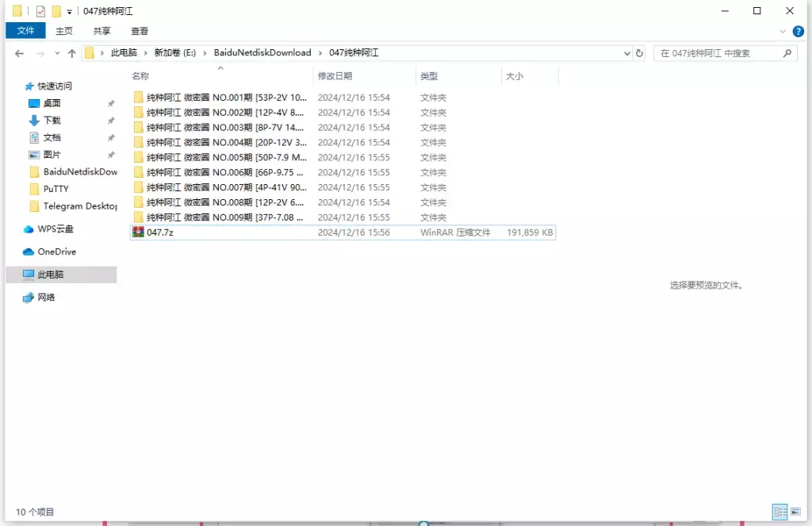Open the Help question mark icon
812x526 pixels.
(798, 32)
